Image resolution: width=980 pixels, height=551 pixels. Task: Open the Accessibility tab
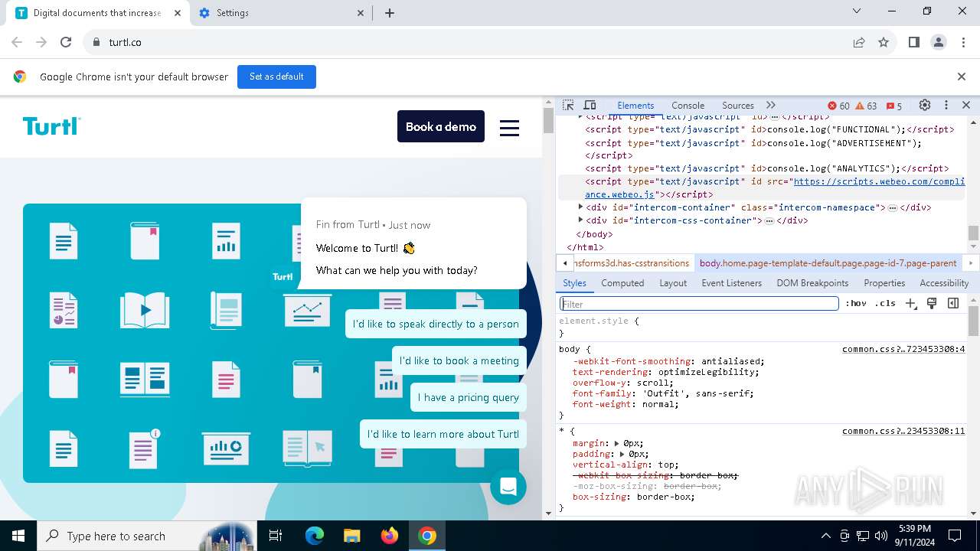point(944,283)
